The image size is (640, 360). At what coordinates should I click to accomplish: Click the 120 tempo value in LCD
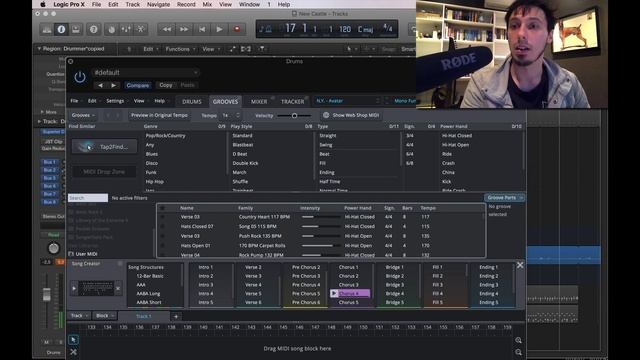click(345, 29)
